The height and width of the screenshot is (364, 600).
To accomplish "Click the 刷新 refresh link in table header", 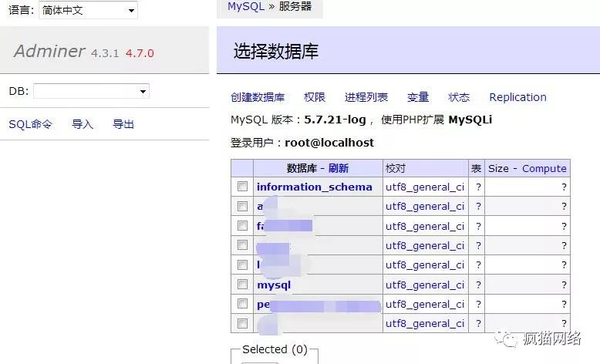I will pos(339,168).
